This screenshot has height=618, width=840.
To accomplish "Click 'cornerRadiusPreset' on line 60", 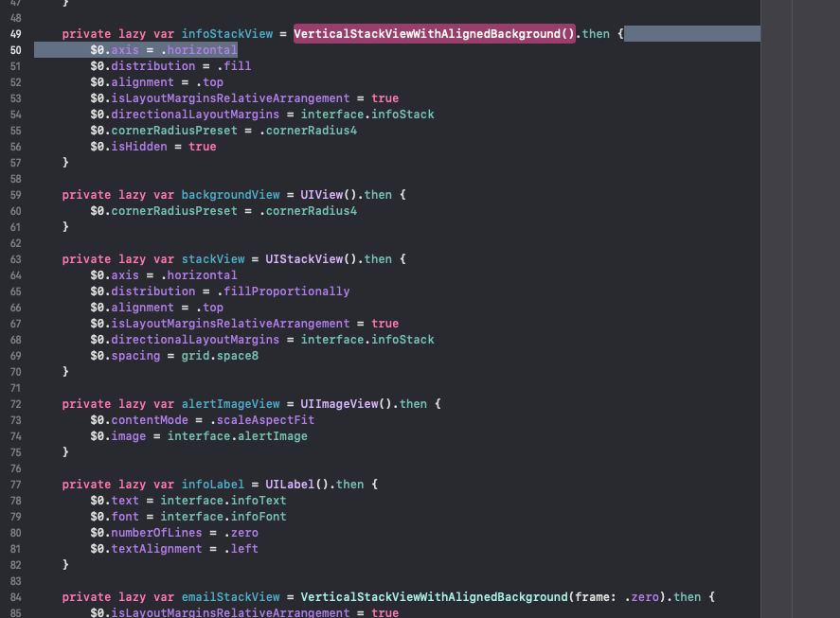I will click(x=174, y=210).
